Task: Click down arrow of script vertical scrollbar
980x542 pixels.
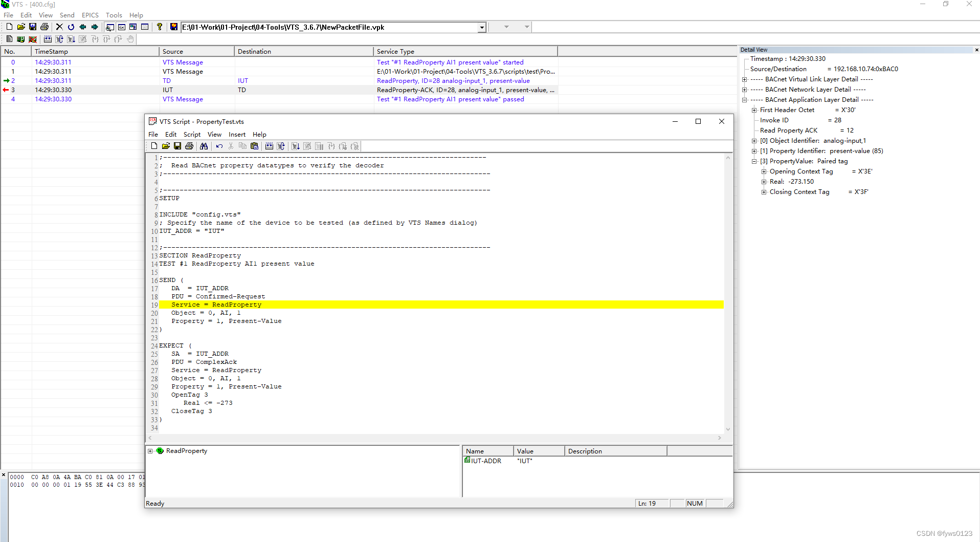Action: pos(728,429)
